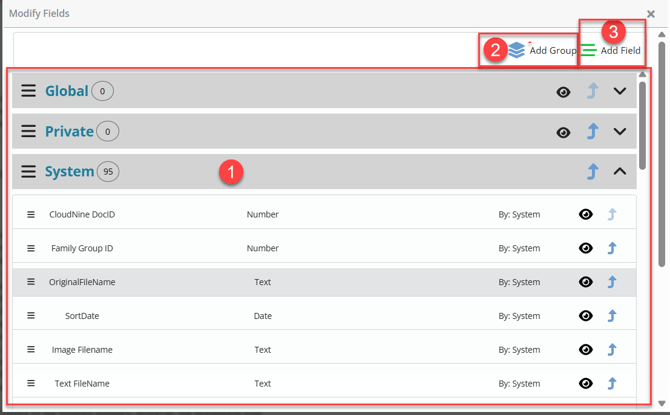Click the OriginalFileName row move-up arrow
Screen dimensions: 670x415
(x=612, y=282)
